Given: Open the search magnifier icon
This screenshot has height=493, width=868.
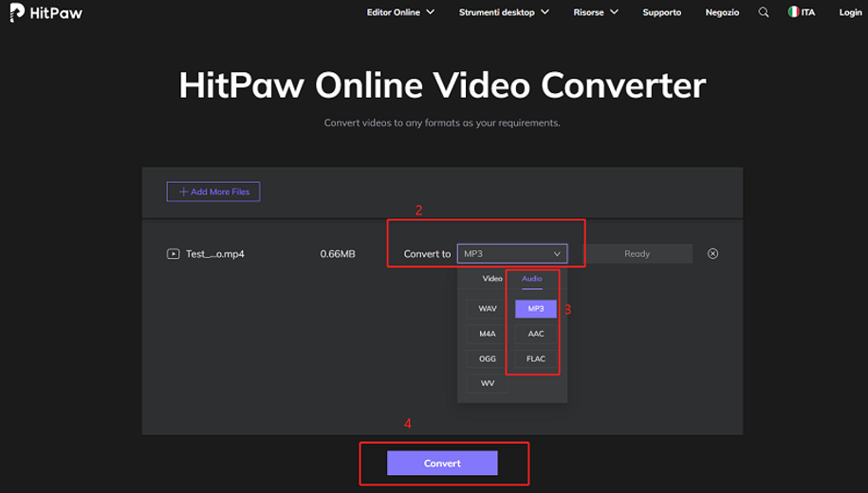Looking at the screenshot, I should pyautogui.click(x=764, y=12).
